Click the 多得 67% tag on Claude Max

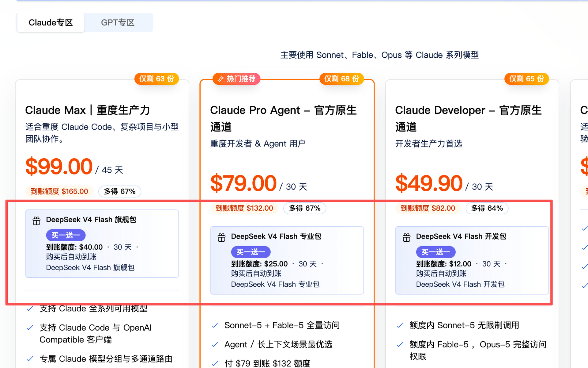(x=120, y=191)
